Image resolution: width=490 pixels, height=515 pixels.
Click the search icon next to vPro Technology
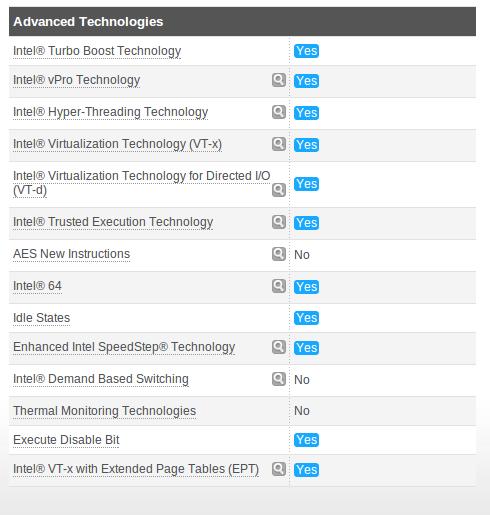coord(279,80)
